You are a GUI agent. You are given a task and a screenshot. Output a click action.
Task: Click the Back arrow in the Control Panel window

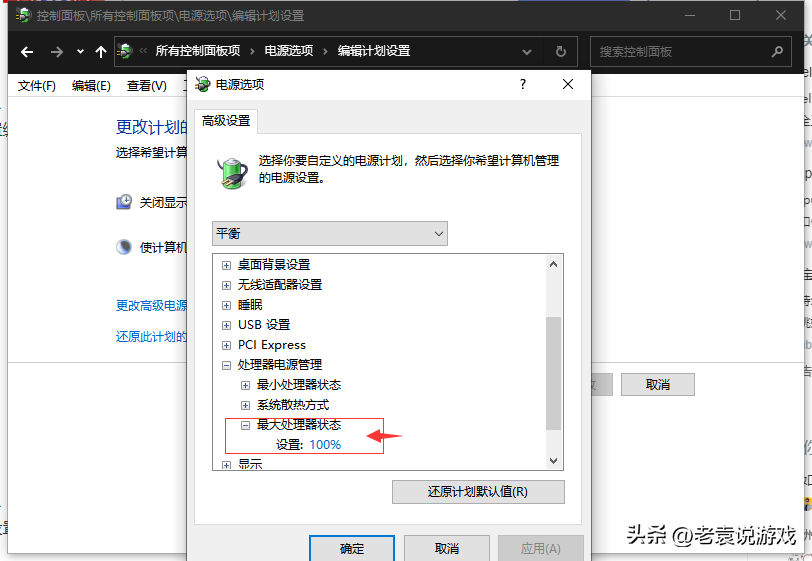tap(27, 52)
